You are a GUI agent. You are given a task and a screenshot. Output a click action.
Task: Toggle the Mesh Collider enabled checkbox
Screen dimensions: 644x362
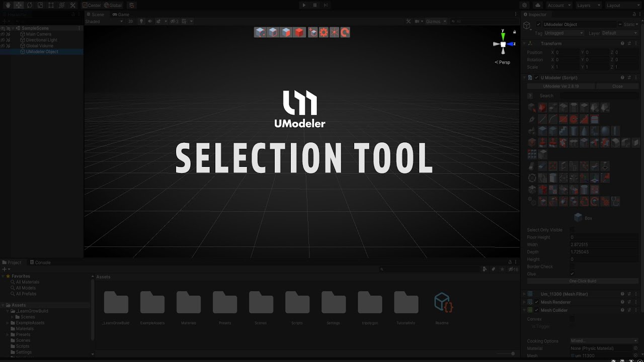point(536,310)
